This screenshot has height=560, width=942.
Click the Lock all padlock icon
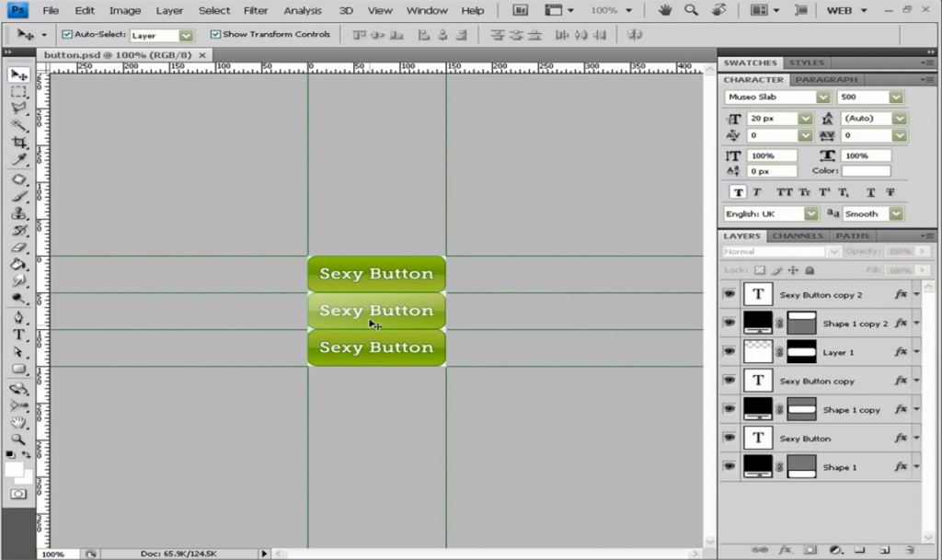(x=810, y=270)
